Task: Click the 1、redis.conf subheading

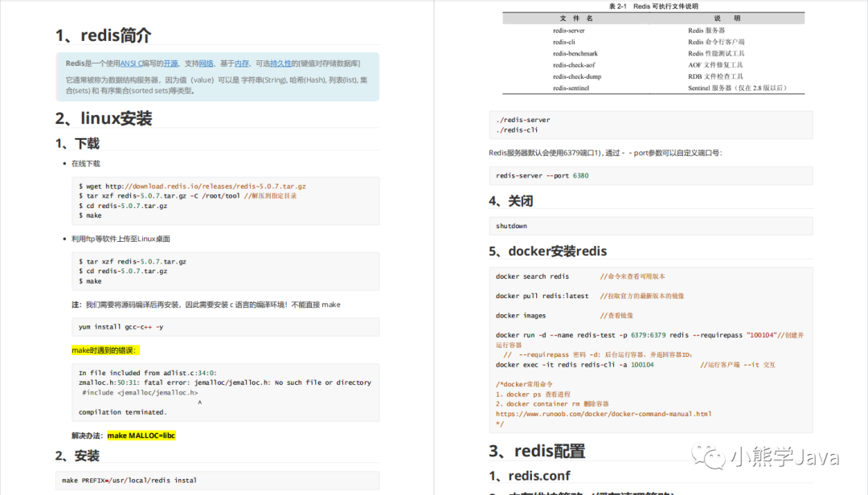Action: (x=530, y=477)
